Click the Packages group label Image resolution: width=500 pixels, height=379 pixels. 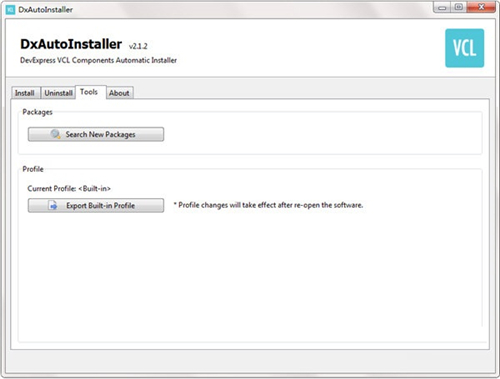(37, 112)
